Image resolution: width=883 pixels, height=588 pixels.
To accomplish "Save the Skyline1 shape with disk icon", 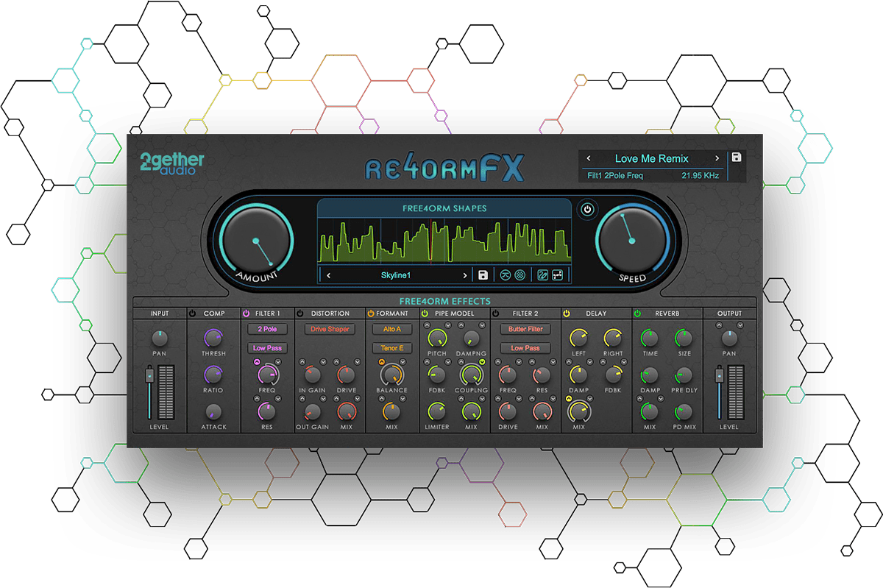I will click(x=483, y=275).
